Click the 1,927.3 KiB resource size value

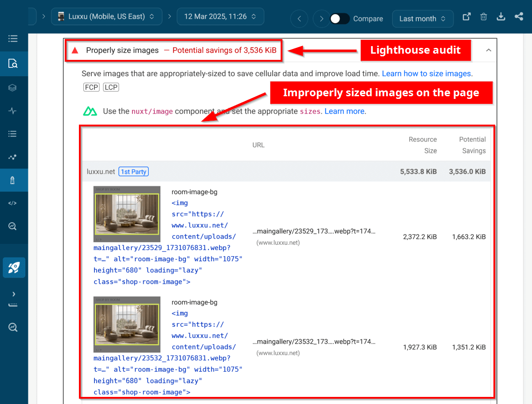point(420,347)
